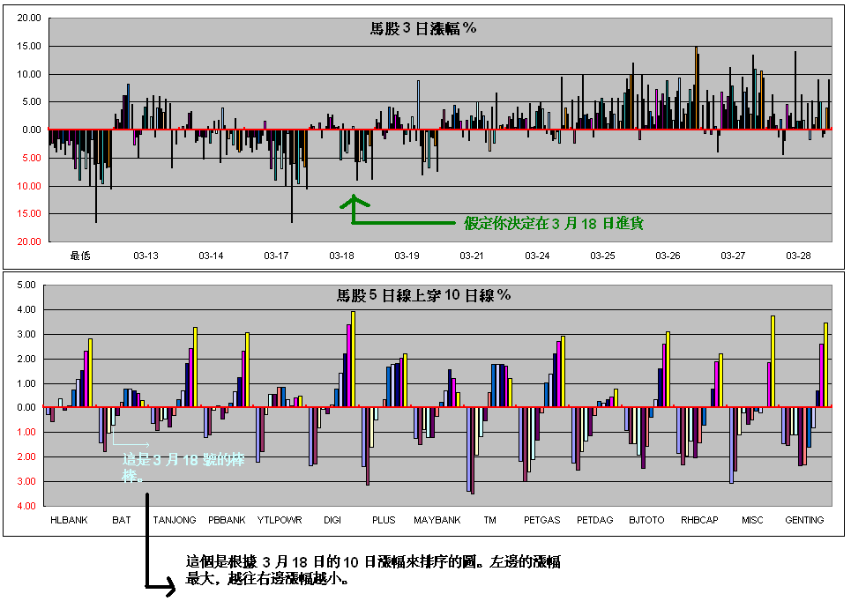Click the tallest yellow bar above DIGI

(353, 359)
